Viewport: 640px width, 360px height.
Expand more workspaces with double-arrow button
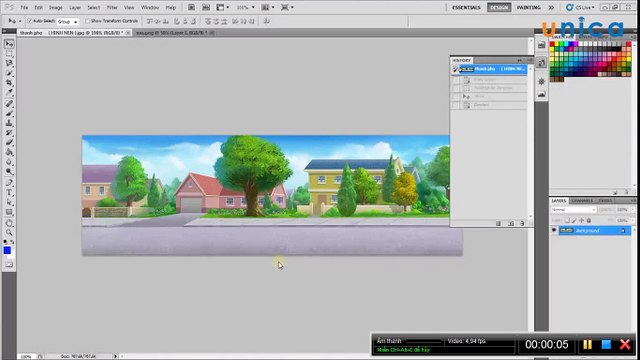[x=551, y=7]
